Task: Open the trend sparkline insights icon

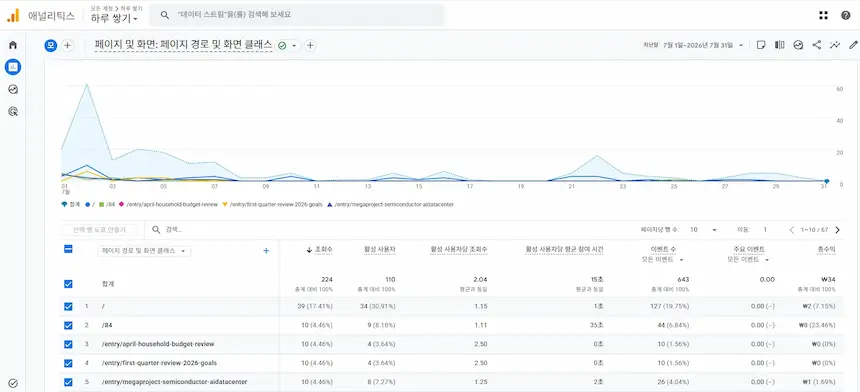Action: [x=835, y=45]
